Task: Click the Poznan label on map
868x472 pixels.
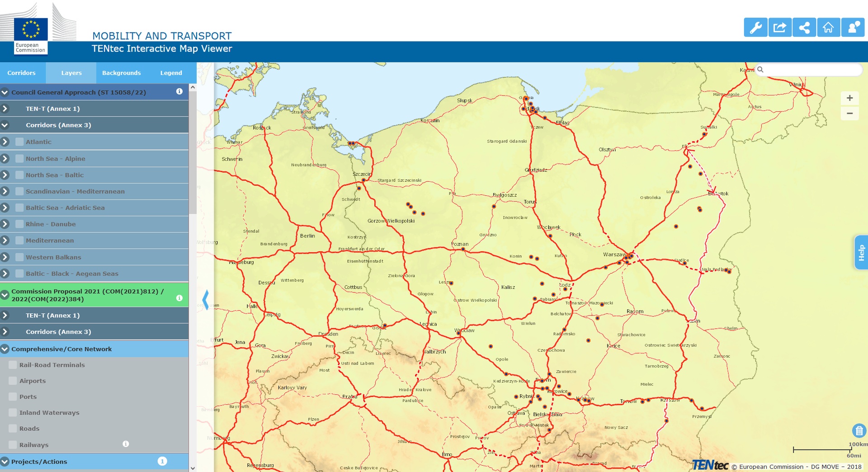Action: click(460, 244)
